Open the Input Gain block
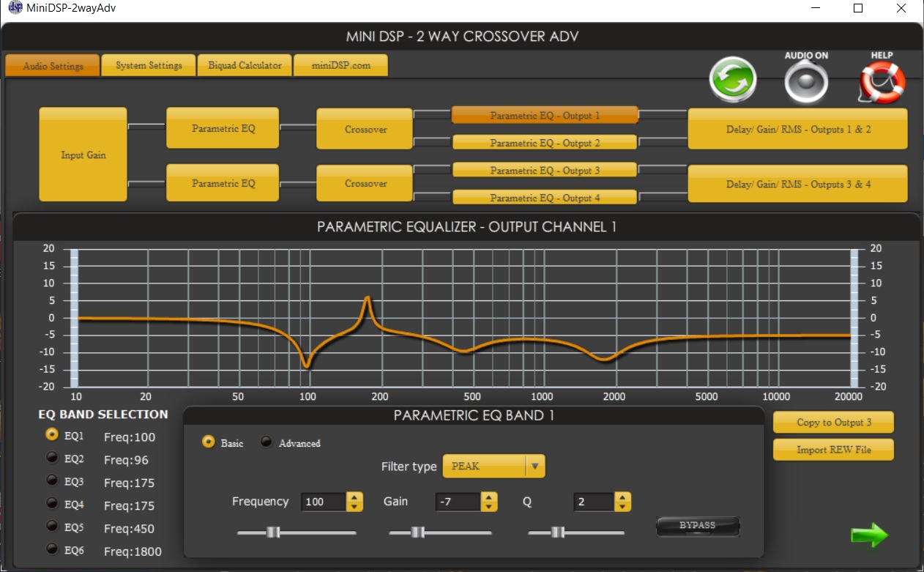The height and width of the screenshot is (572, 924). (83, 155)
